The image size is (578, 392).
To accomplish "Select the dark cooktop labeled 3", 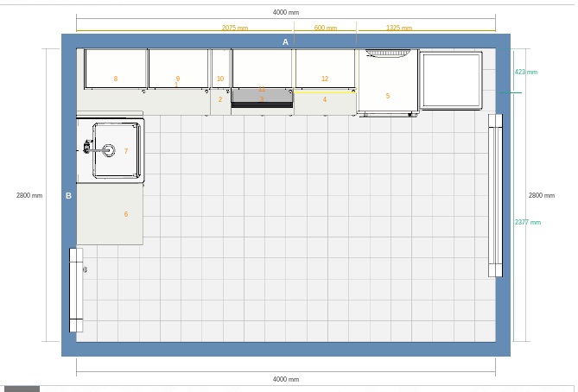I will pos(262,100).
